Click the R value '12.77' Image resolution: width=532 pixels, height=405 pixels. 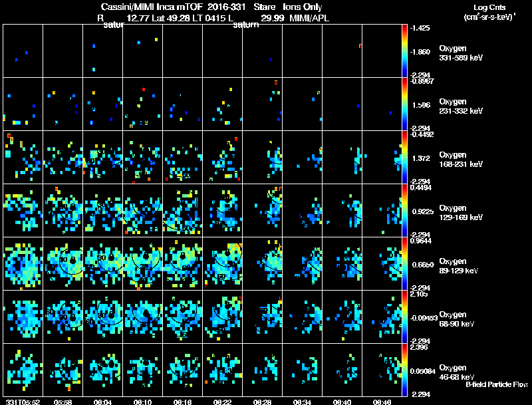138,18
